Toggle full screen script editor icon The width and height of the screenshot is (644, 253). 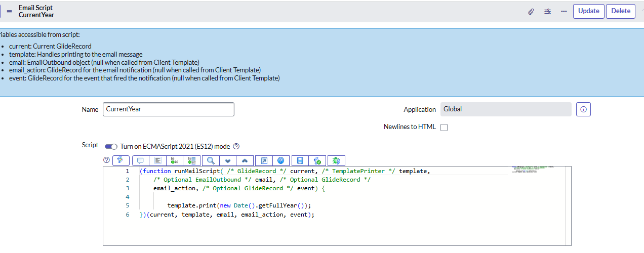click(264, 160)
